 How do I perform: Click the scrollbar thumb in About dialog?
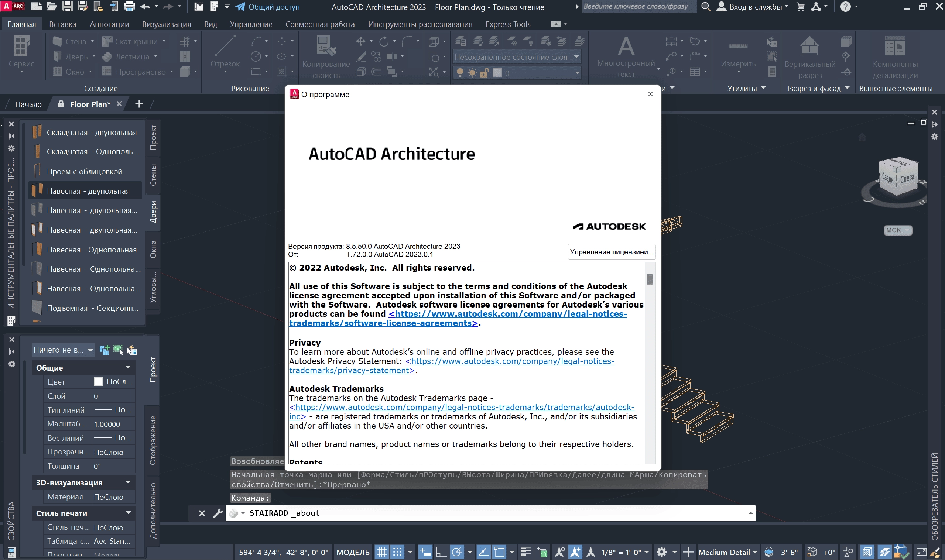pos(650,279)
